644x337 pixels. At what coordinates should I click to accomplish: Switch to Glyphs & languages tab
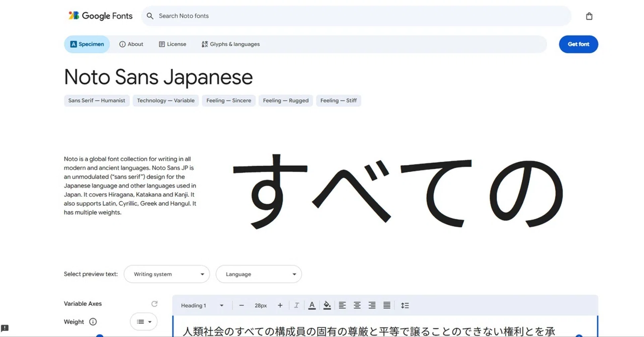coord(230,44)
